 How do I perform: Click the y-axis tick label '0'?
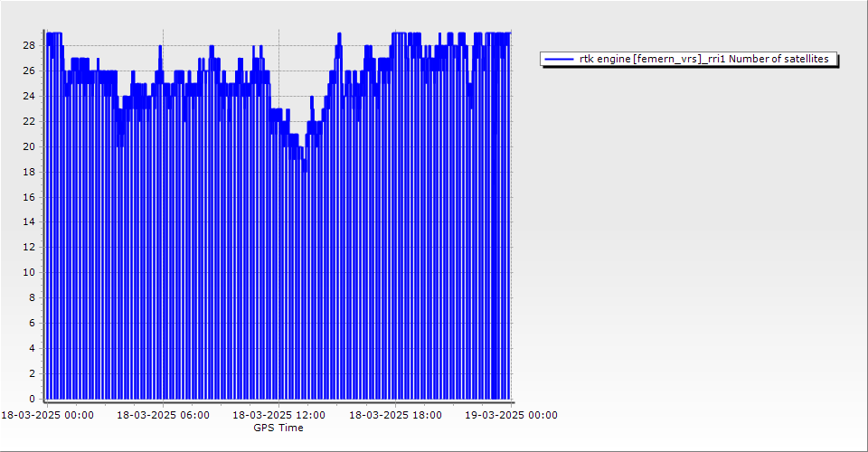(x=33, y=399)
